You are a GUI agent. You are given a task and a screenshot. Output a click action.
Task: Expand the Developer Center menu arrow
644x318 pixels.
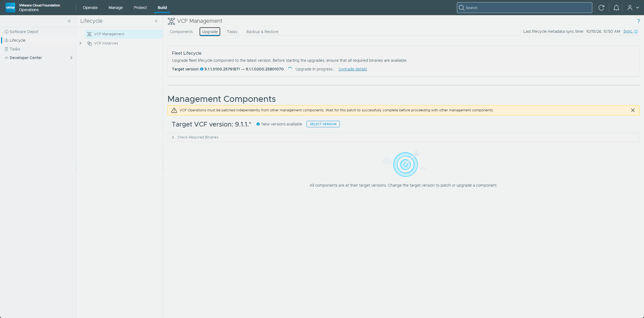click(71, 58)
